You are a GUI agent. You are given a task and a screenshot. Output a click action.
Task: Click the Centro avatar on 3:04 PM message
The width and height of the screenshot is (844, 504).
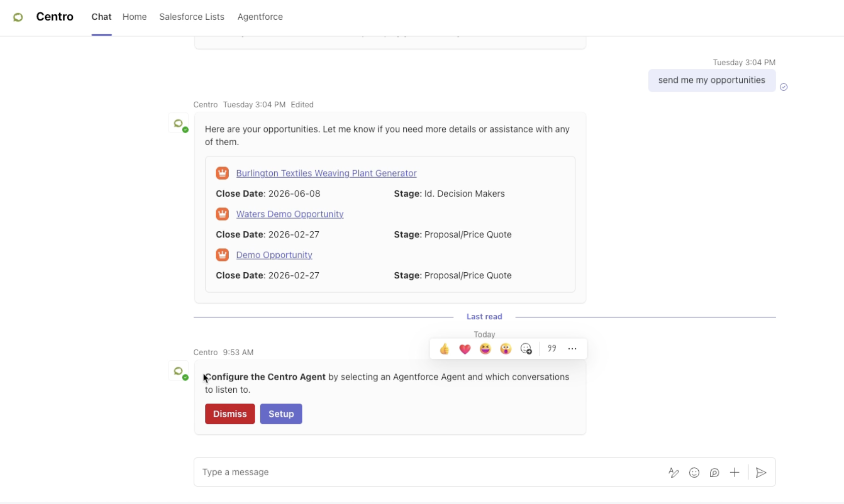click(x=179, y=124)
